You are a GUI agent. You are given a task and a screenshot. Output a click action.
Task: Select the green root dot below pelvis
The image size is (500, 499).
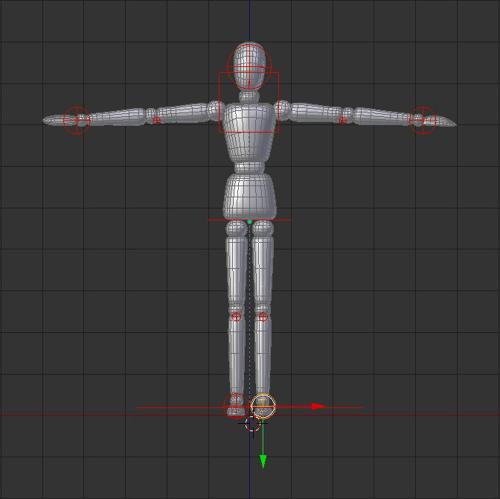(x=250, y=222)
